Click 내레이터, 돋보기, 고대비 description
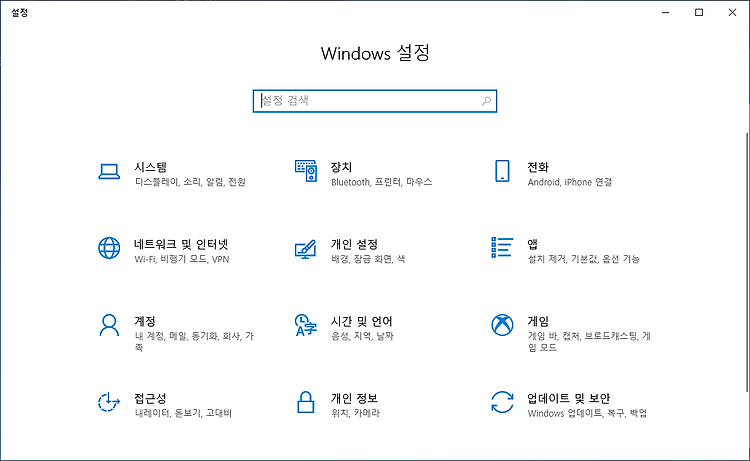The height and width of the screenshot is (461, 750). point(183,413)
